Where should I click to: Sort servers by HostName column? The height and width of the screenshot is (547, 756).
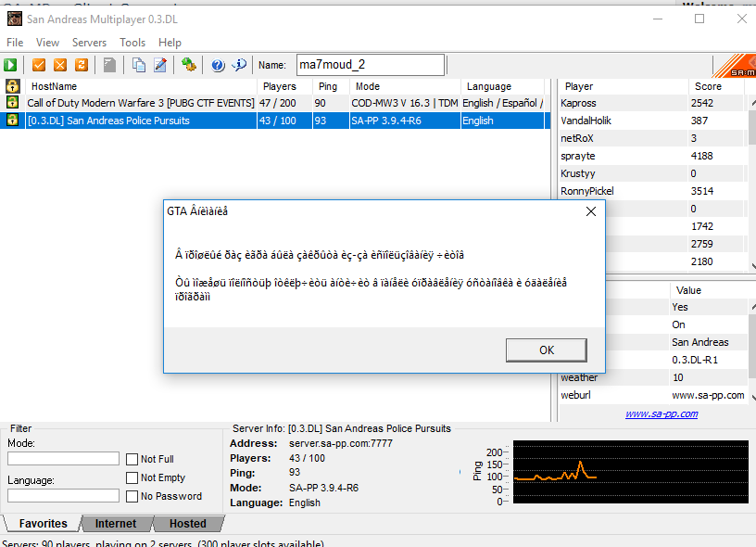click(141, 86)
